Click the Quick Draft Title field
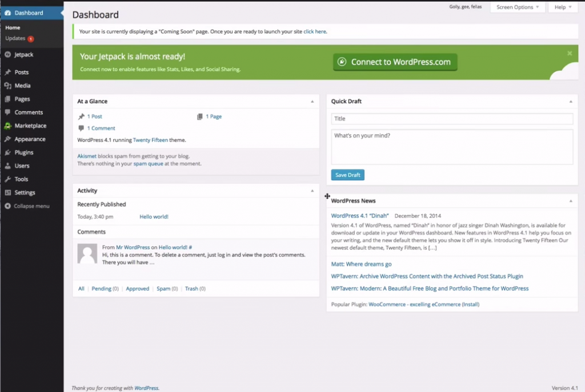The image size is (585, 392). pos(452,119)
